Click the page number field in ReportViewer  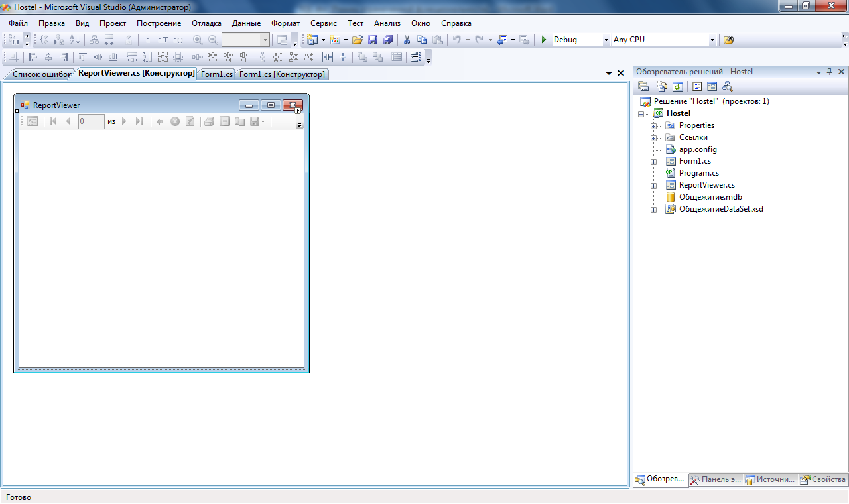point(92,121)
